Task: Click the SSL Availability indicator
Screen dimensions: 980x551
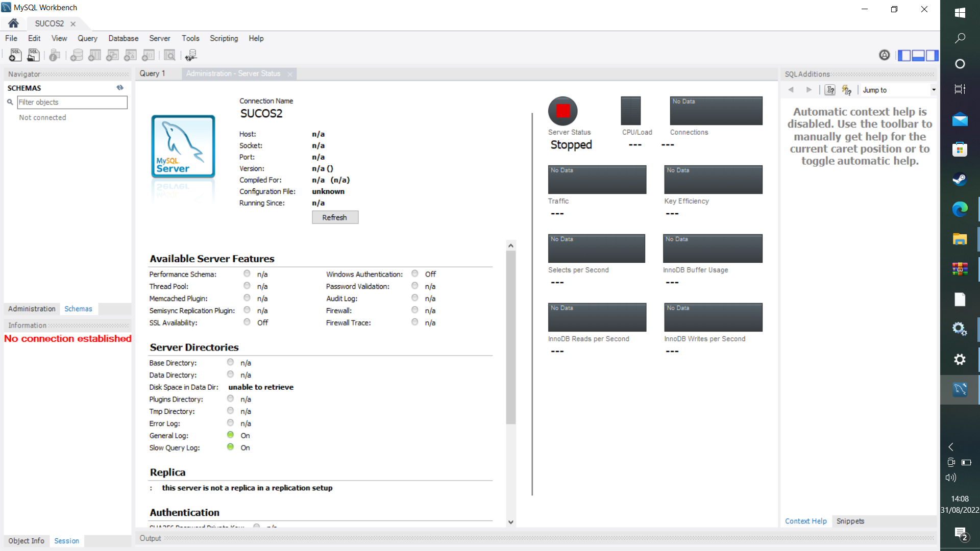Action: tap(247, 322)
